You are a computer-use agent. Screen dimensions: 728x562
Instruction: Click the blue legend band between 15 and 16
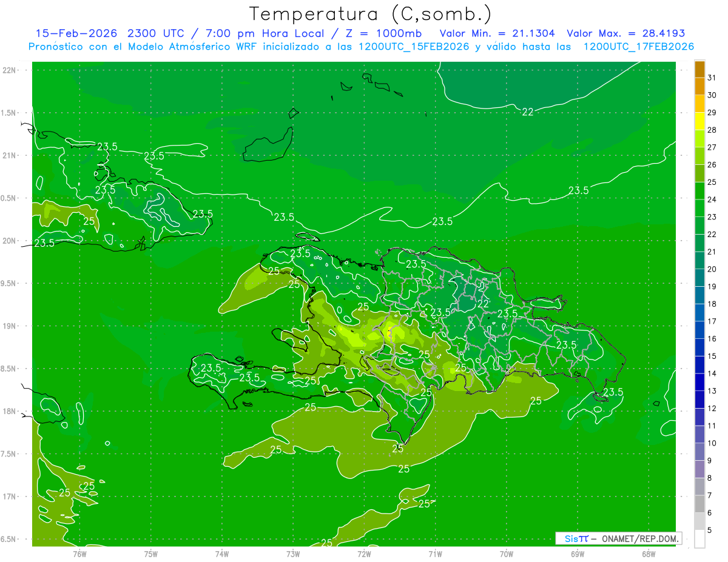(x=699, y=347)
